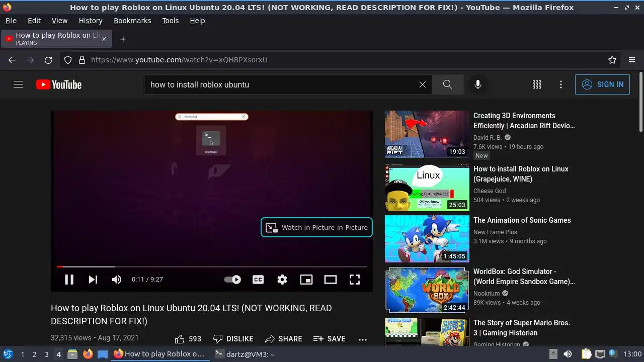Image resolution: width=644 pixels, height=362 pixels.
Task: Seek on the video progress bar
Action: pos(211,266)
